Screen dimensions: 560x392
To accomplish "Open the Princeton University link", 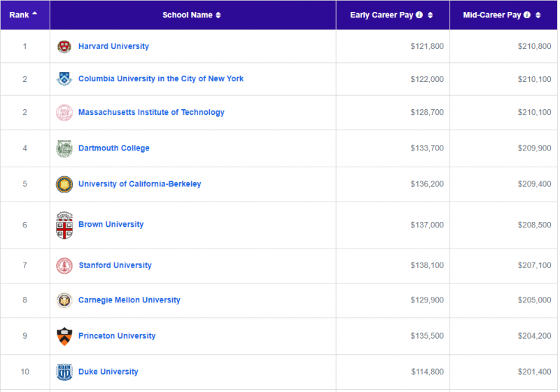I will [117, 336].
